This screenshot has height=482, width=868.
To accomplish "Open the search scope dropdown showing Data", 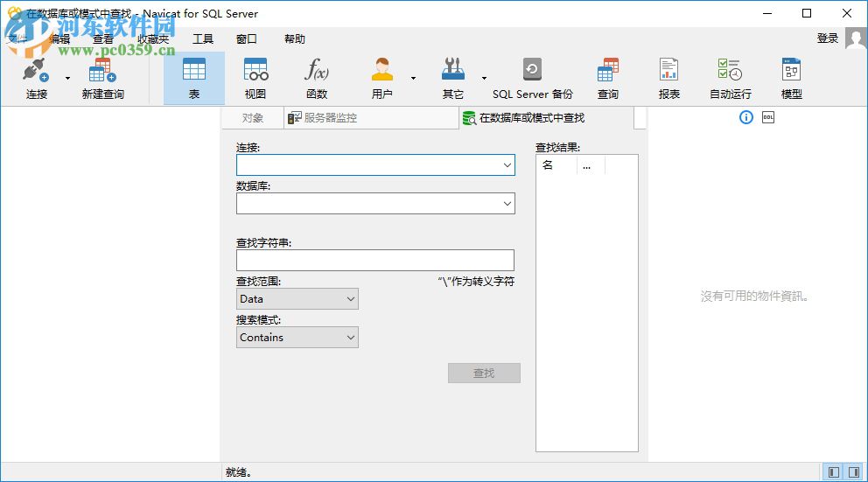I will 297,299.
